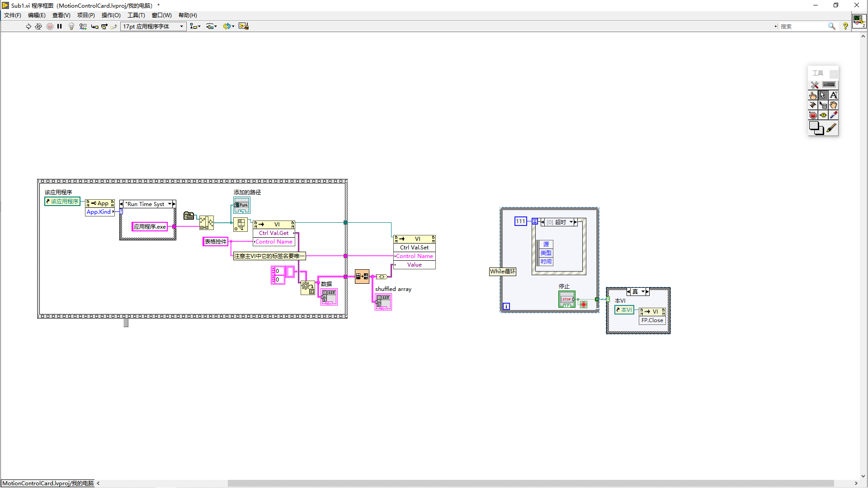
Task: Show context help with question mark icon
Action: click(x=845, y=26)
